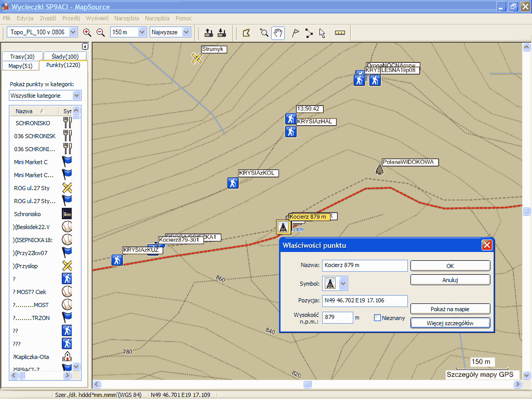The height and width of the screenshot is (399, 532).
Task: Click the waypoint list scroll down arrow
Action: point(76,366)
